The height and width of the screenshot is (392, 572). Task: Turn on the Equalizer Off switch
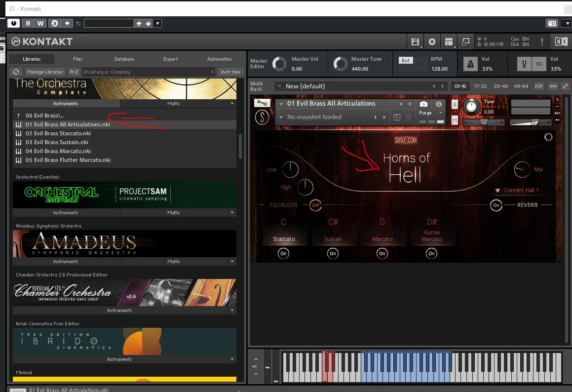point(315,205)
